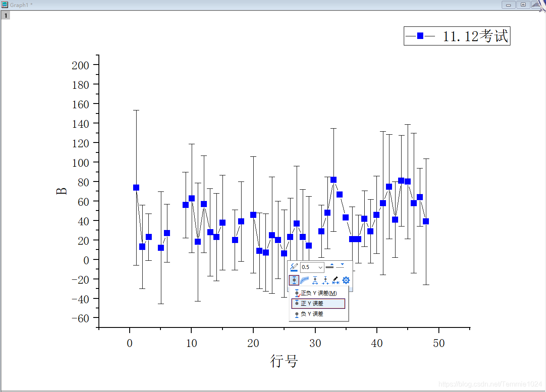The width and height of the screenshot is (546, 392).
Task: Choose 正 Y 误差 menu entry
Action: coord(318,304)
